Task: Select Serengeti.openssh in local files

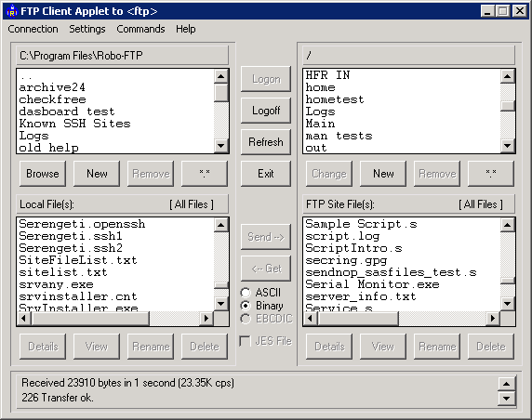Action: coord(115,224)
